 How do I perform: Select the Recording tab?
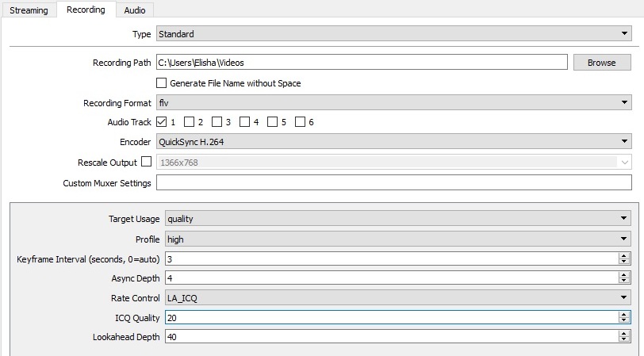(x=86, y=10)
